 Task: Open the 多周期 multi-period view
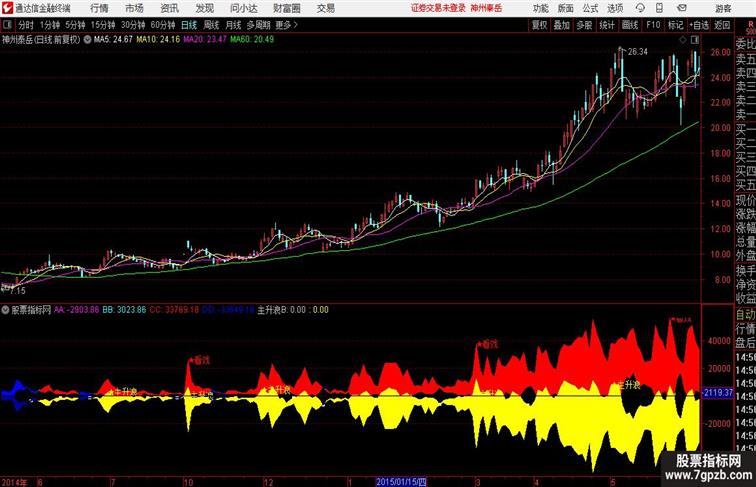(258, 25)
